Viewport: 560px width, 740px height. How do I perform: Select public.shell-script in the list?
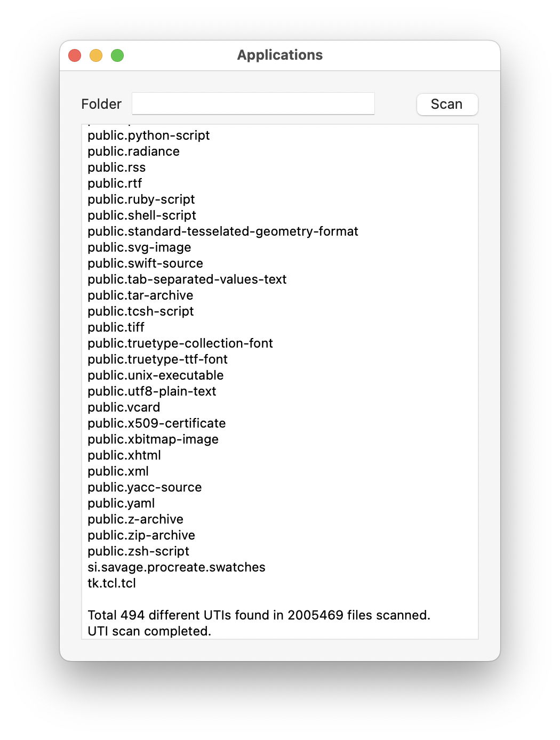(x=141, y=215)
